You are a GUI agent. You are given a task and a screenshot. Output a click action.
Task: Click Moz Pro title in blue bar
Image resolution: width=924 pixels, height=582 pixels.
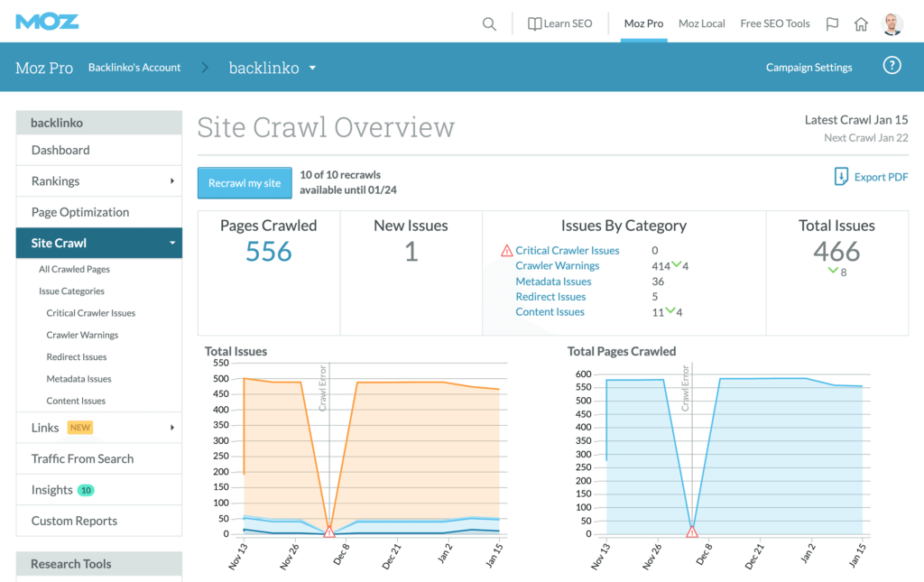(44, 68)
